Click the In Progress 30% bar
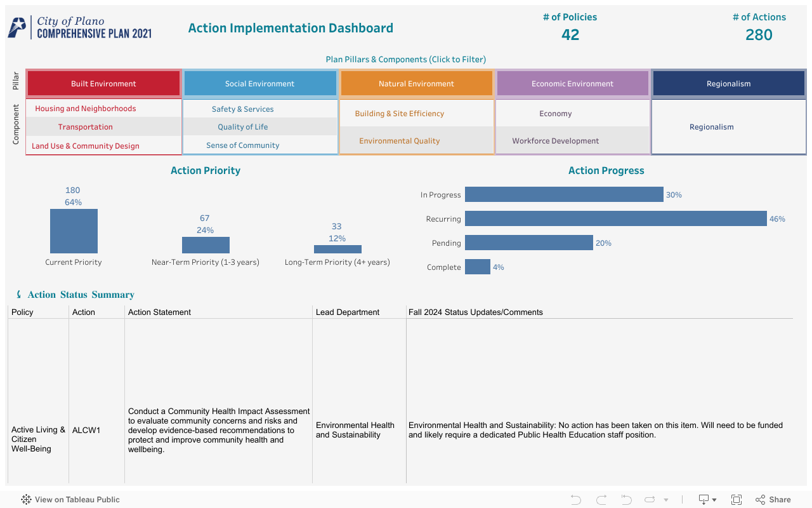Image resolution: width=812 pixels, height=508 pixels. click(564, 194)
